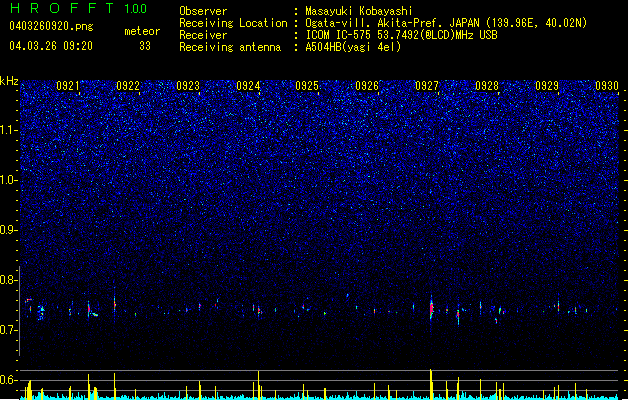Click the 0.7 kHz axis label
Image resolution: width=629 pixels, height=400 pixels.
coord(9,330)
